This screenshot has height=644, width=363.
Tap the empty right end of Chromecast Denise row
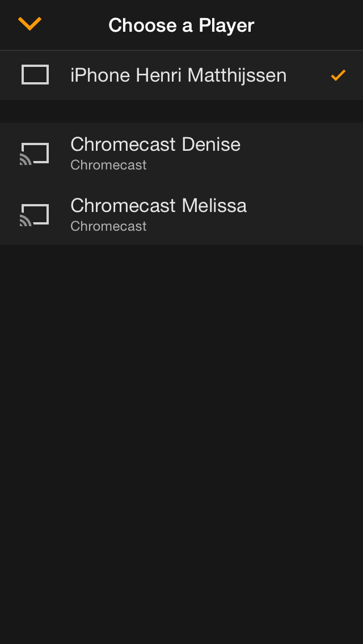point(318,153)
